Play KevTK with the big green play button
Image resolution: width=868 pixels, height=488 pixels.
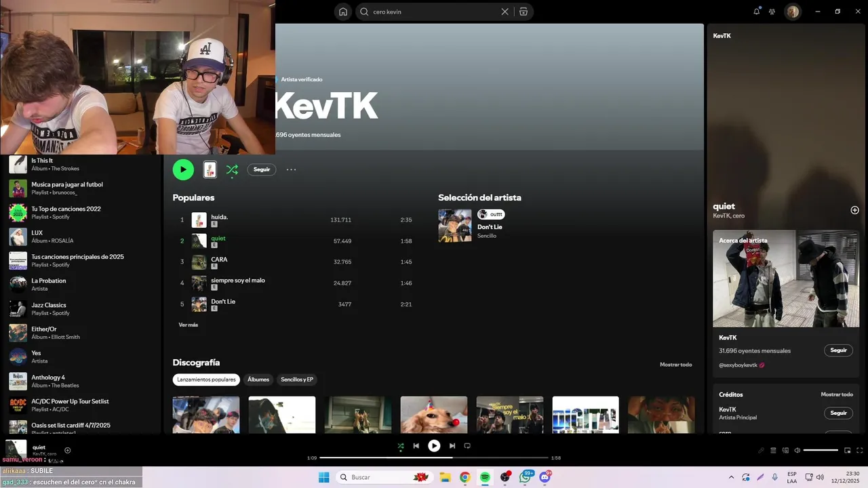183,169
